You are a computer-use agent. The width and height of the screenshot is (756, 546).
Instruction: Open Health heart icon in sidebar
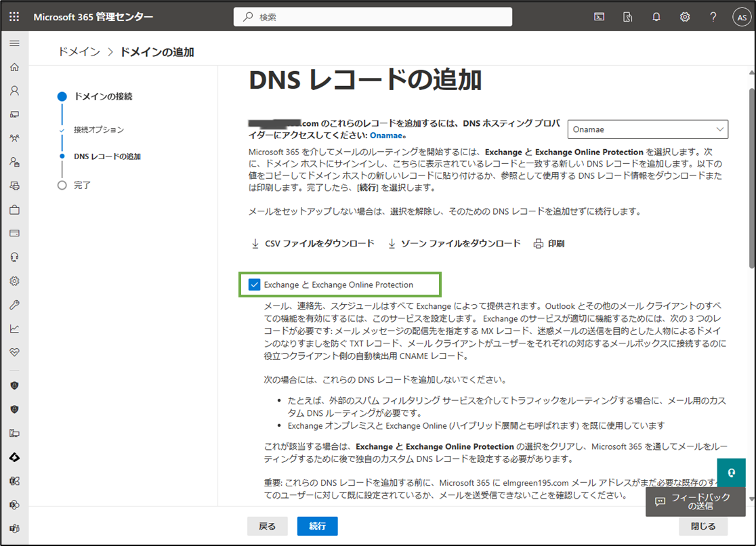14,352
